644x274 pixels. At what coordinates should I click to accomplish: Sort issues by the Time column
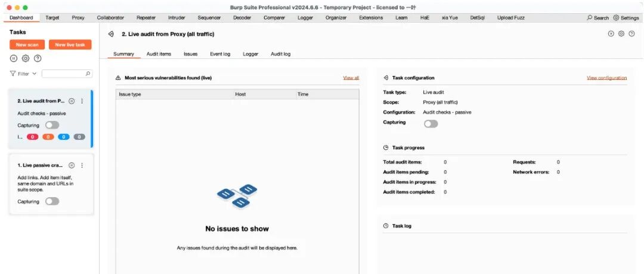pyautogui.click(x=327, y=94)
